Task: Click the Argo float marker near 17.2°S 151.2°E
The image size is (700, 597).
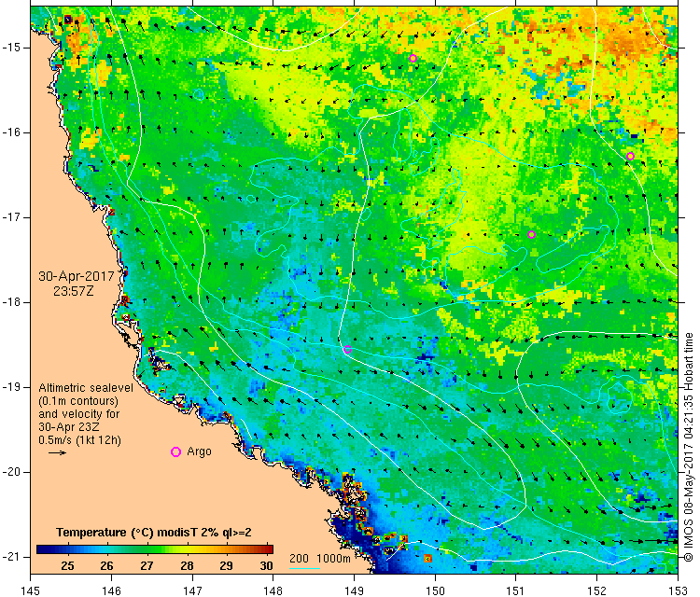Action: coord(531,235)
